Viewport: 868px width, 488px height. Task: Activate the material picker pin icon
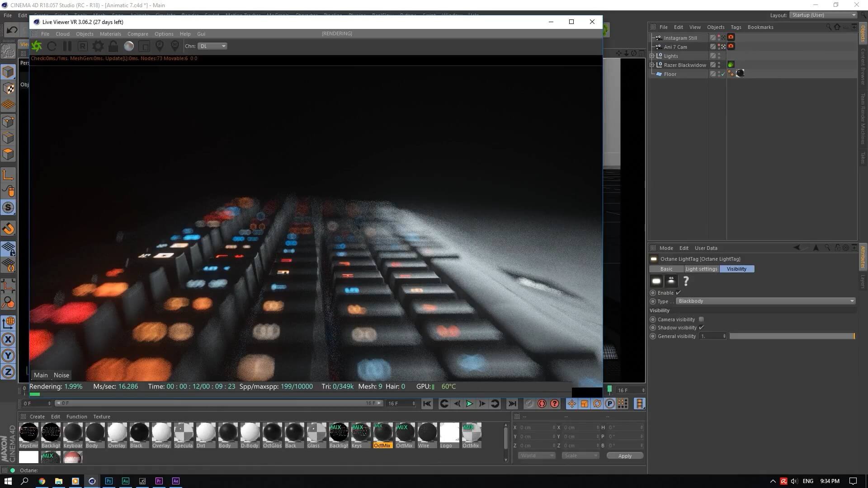point(175,46)
